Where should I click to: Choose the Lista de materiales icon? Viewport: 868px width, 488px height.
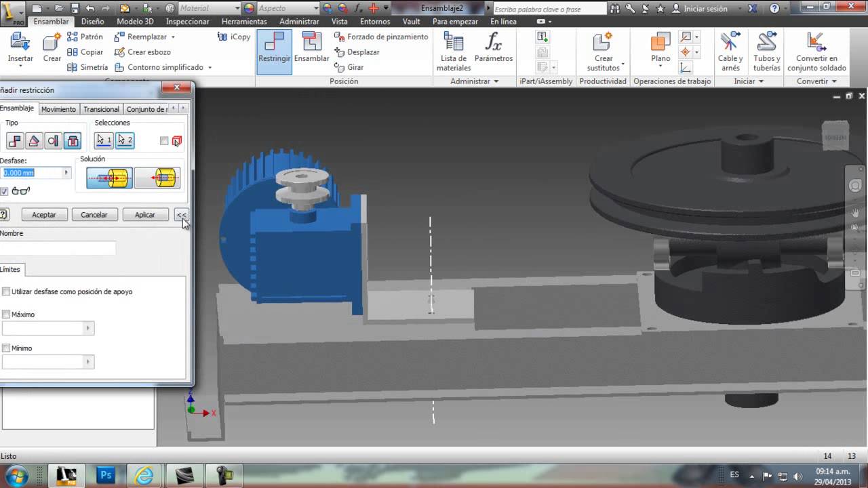tap(454, 52)
